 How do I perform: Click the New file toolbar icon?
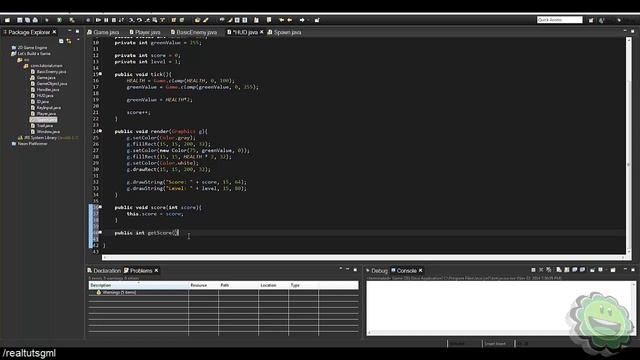7,20
